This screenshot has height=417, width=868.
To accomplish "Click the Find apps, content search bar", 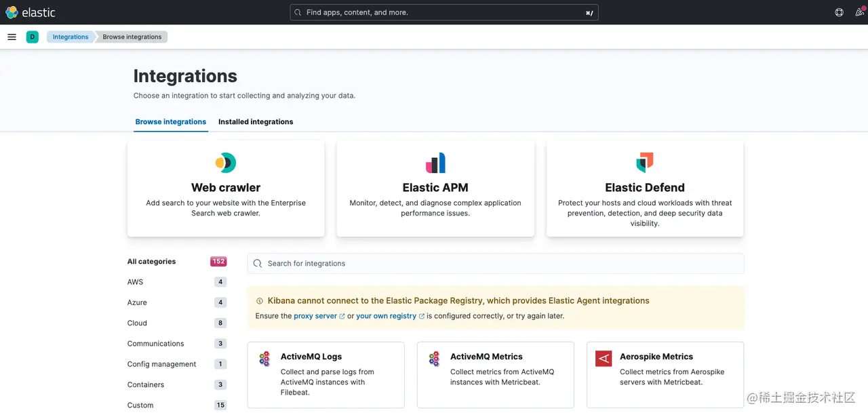I will pyautogui.click(x=444, y=12).
